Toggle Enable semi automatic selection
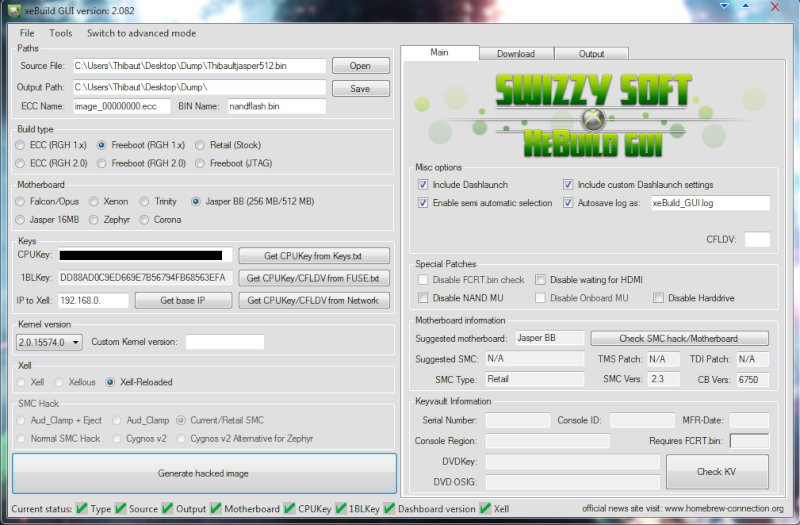The image size is (800, 525). pyautogui.click(x=423, y=203)
